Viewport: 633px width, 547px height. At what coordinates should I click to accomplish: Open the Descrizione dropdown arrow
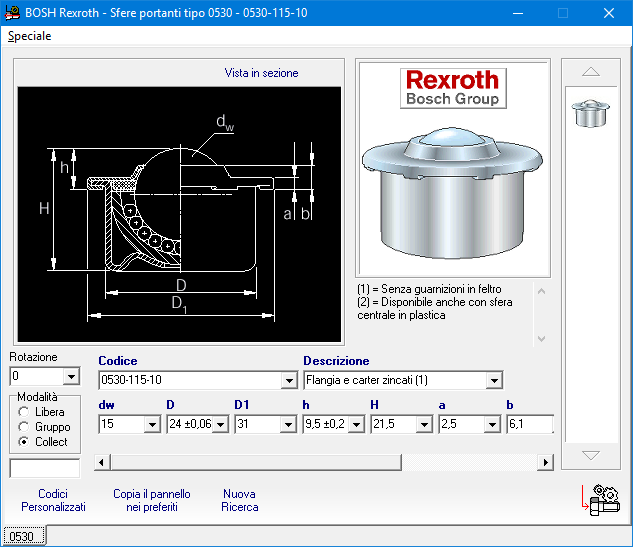(494, 380)
